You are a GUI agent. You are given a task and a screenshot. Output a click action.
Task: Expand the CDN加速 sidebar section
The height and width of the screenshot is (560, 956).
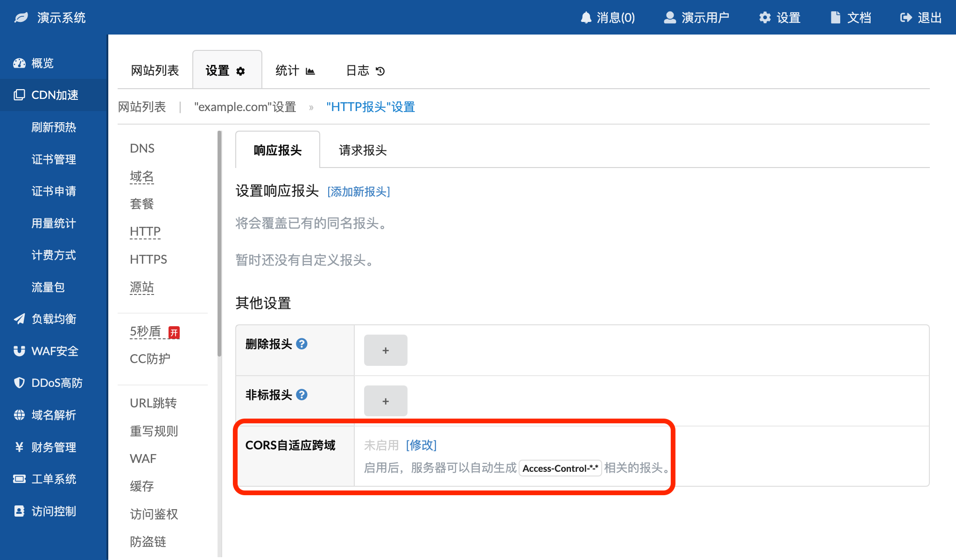[x=54, y=95]
